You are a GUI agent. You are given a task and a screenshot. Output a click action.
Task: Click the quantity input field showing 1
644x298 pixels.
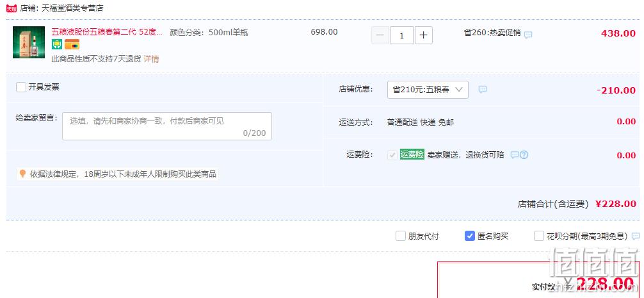(401, 35)
